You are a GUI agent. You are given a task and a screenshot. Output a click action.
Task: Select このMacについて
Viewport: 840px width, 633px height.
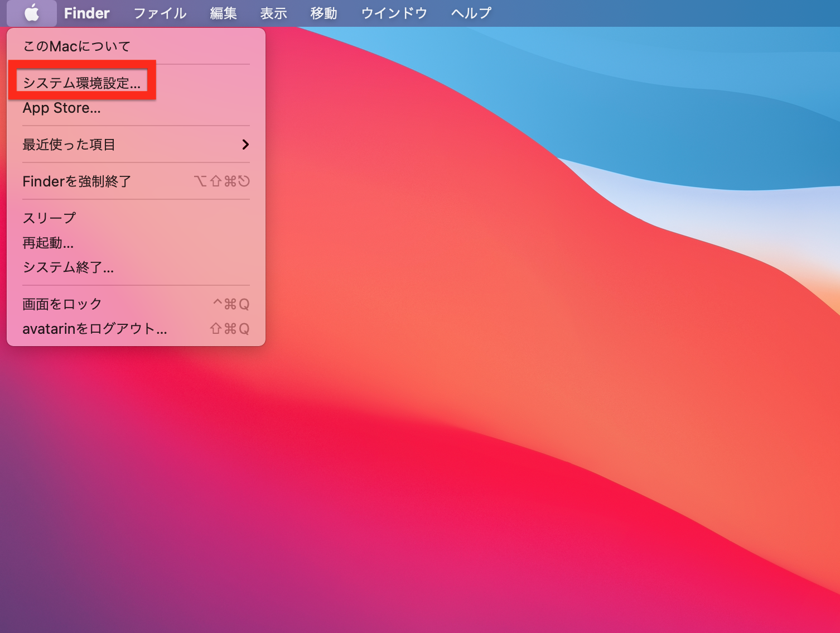[x=136, y=46]
